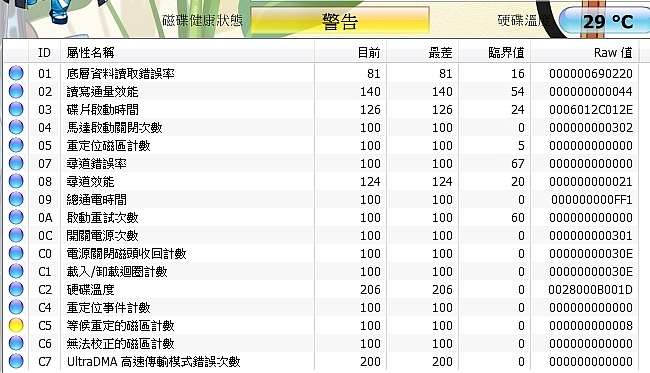Image resolution: width=650 pixels, height=373 pixels.
Task: Click the ID cell 0A
Action: [45, 218]
